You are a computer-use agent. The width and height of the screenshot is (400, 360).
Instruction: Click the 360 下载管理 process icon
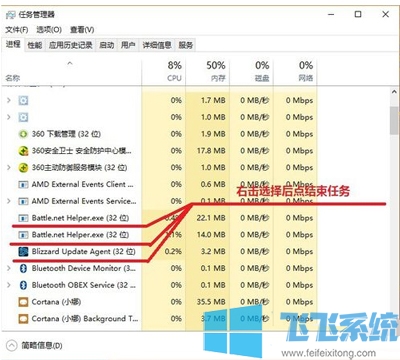[x=23, y=134]
